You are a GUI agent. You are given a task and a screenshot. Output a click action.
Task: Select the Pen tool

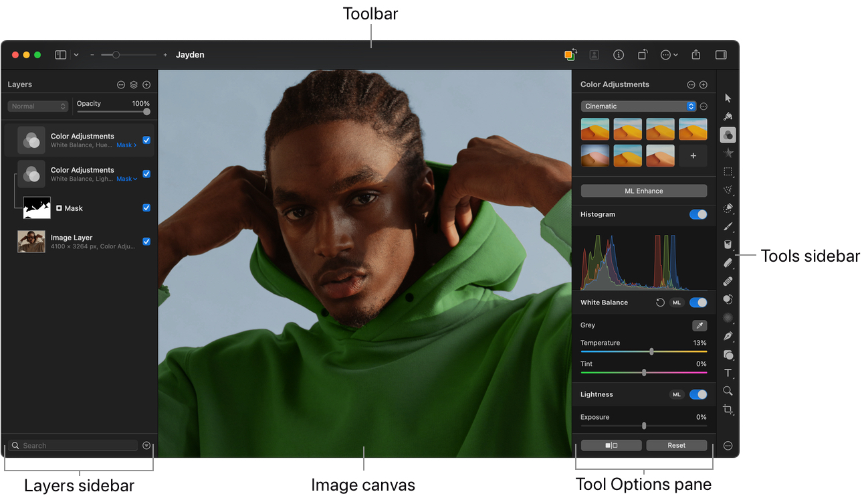click(728, 336)
